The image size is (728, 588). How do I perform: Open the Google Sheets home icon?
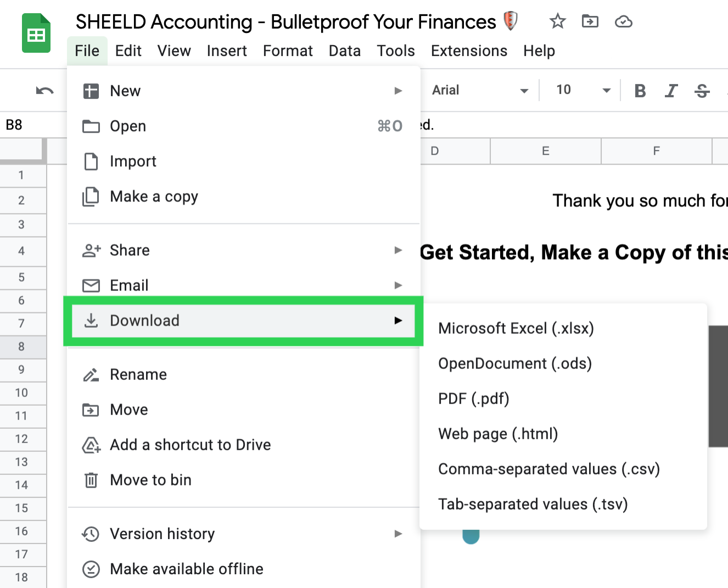(36, 34)
